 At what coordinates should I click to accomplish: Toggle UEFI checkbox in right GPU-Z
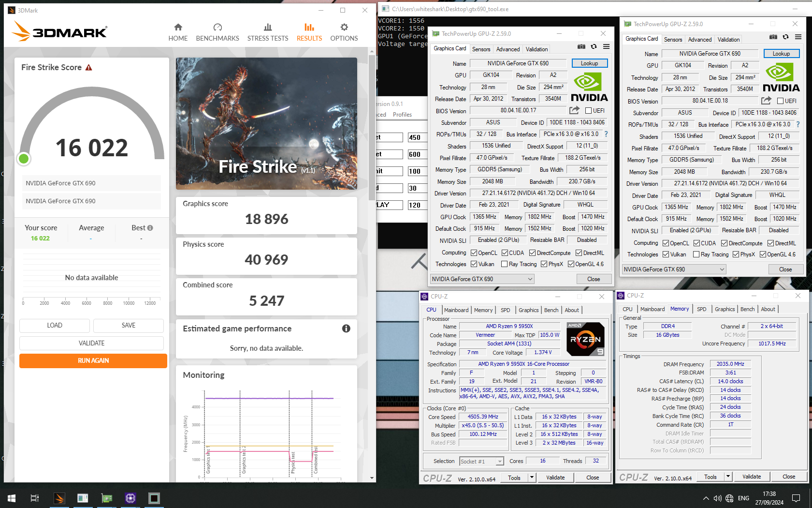pos(781,101)
